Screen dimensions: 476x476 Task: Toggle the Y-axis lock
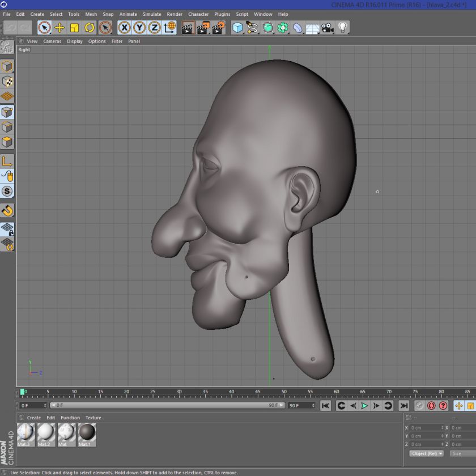click(139, 27)
